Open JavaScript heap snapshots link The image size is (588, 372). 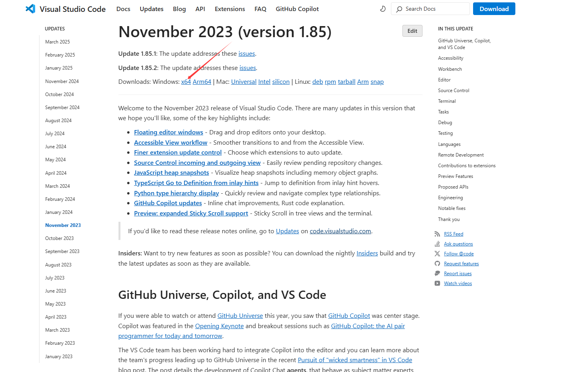point(171,173)
